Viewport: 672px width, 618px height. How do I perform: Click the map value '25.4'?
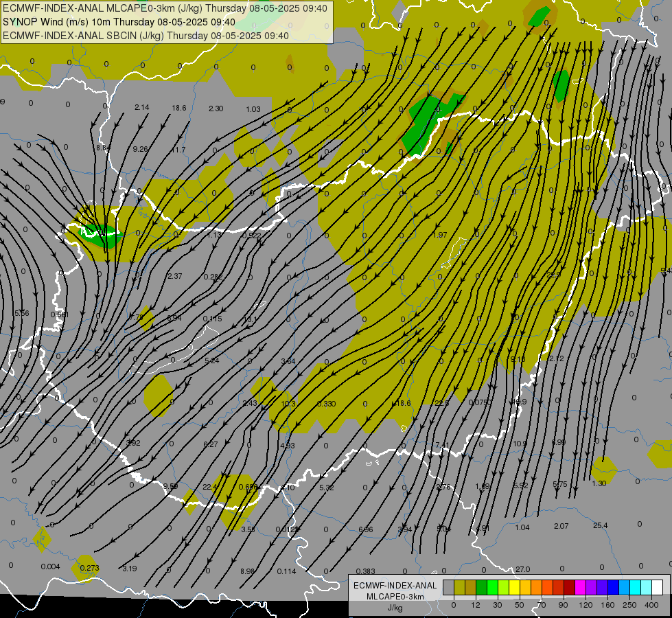600,525
